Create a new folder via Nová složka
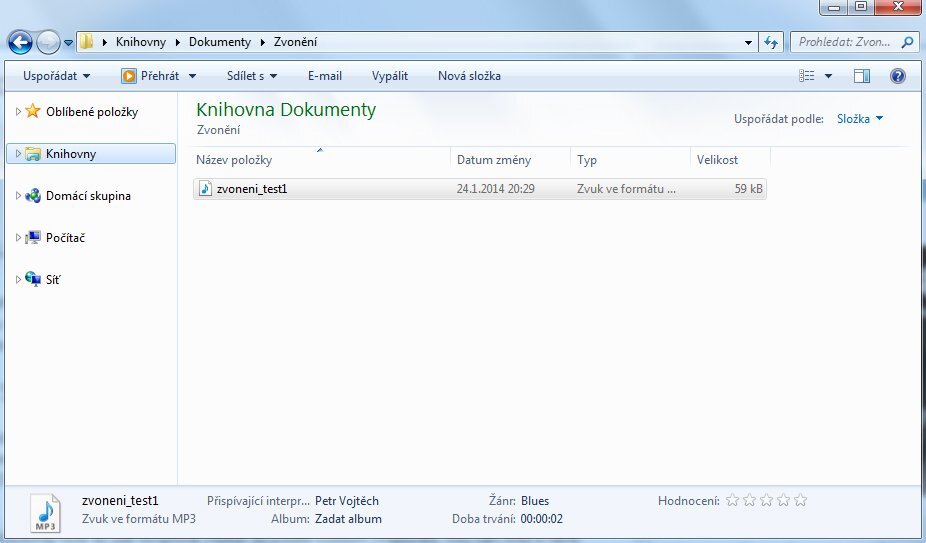926x543 pixels. (469, 76)
